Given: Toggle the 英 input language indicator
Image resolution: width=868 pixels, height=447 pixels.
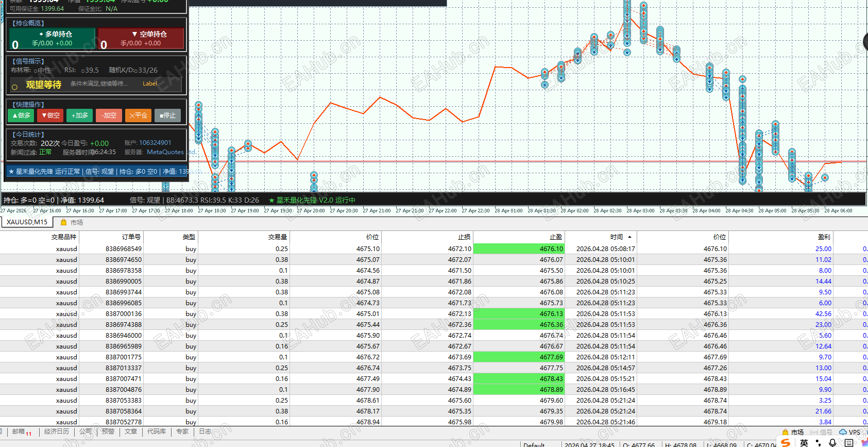Looking at the screenshot, I should coord(804,443).
